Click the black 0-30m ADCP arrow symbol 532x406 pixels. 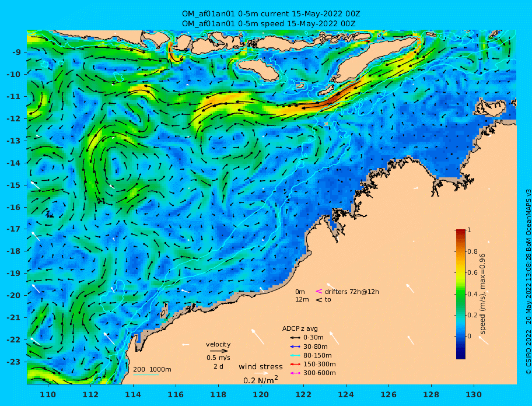coord(295,338)
